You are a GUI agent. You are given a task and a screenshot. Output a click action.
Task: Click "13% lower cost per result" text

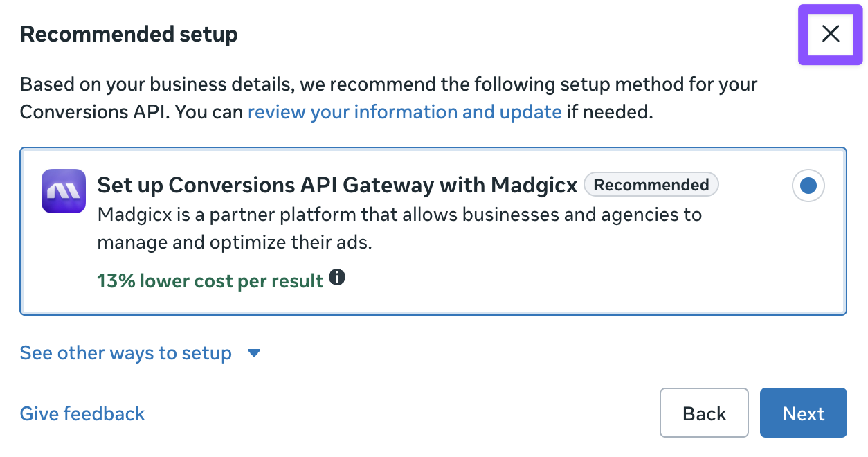[x=210, y=280]
